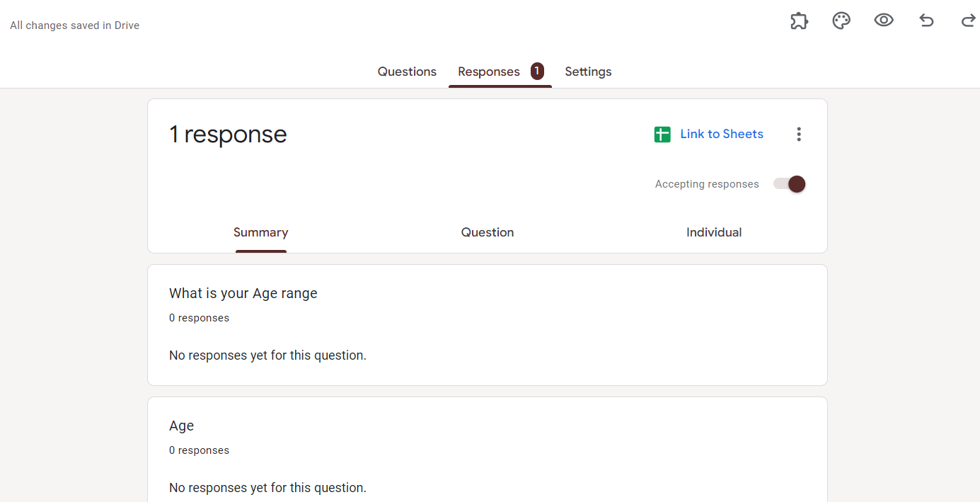Image resolution: width=980 pixels, height=502 pixels.
Task: Open the customize theme palette icon
Action: pyautogui.click(x=841, y=21)
